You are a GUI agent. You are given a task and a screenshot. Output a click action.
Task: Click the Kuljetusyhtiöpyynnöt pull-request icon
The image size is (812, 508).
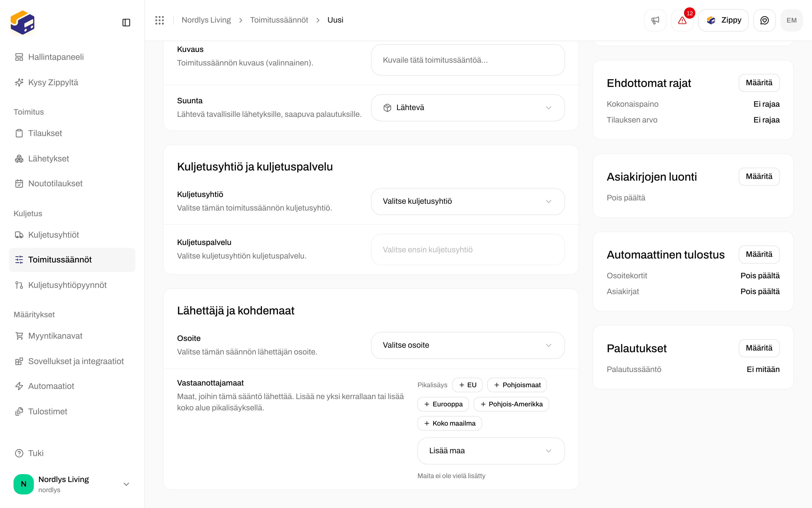click(x=19, y=285)
